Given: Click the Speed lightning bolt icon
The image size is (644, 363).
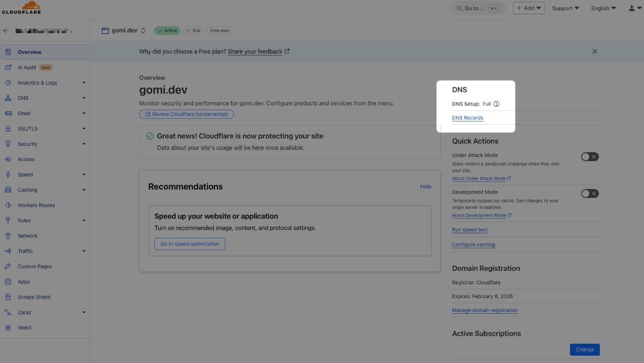Looking at the screenshot, I should pyautogui.click(x=8, y=174).
